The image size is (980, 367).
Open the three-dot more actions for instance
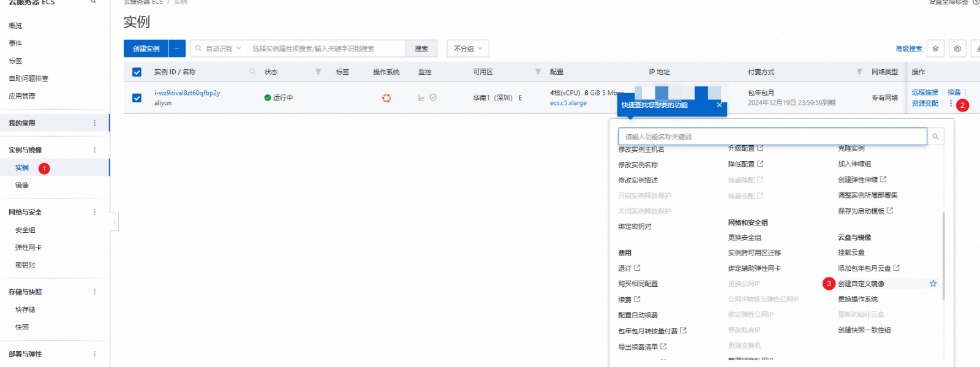(x=951, y=104)
